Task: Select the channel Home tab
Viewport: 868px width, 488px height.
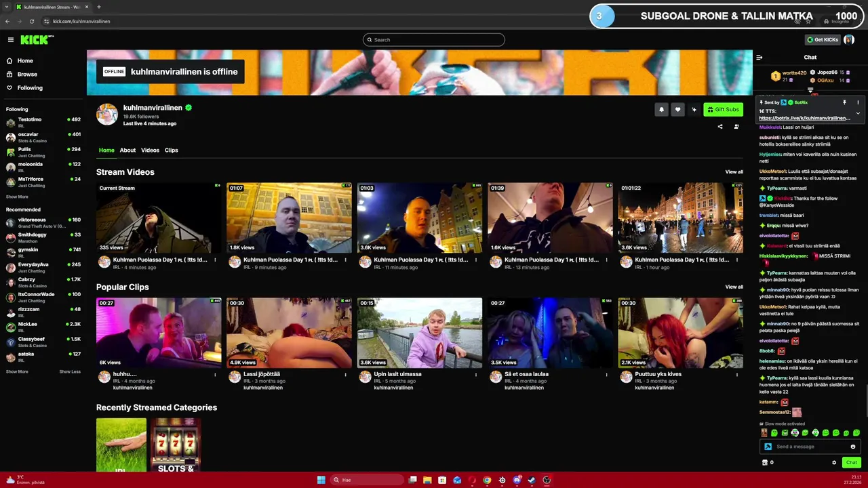Action: coord(106,150)
